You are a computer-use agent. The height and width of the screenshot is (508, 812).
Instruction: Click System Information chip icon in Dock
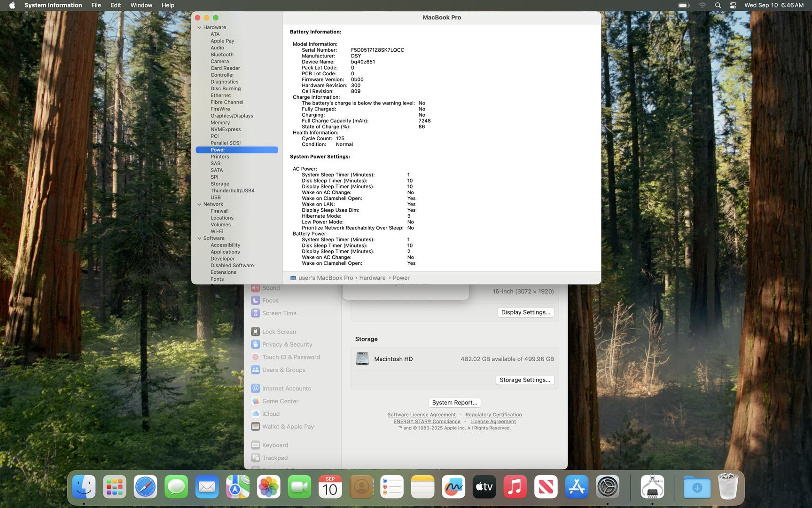[x=652, y=487]
